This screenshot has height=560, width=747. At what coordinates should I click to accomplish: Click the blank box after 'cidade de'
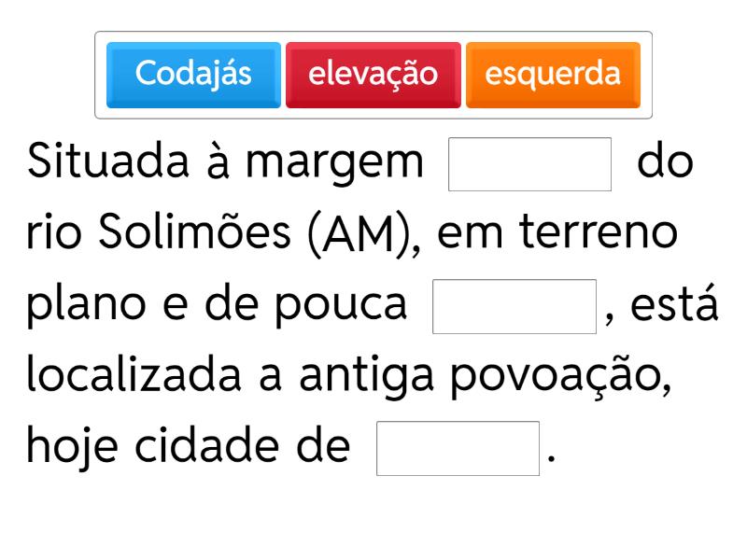click(458, 448)
